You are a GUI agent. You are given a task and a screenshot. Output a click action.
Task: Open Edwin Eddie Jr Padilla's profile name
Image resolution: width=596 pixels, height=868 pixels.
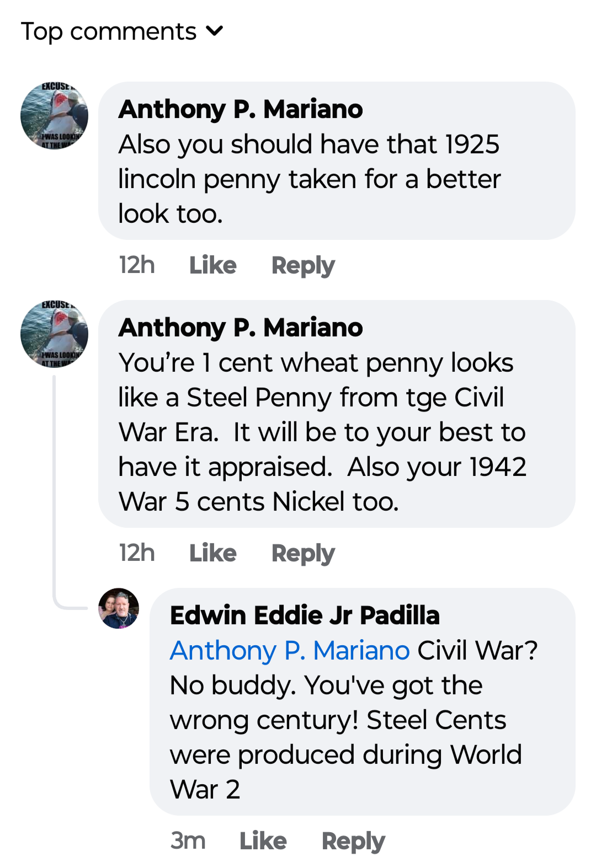point(305,615)
